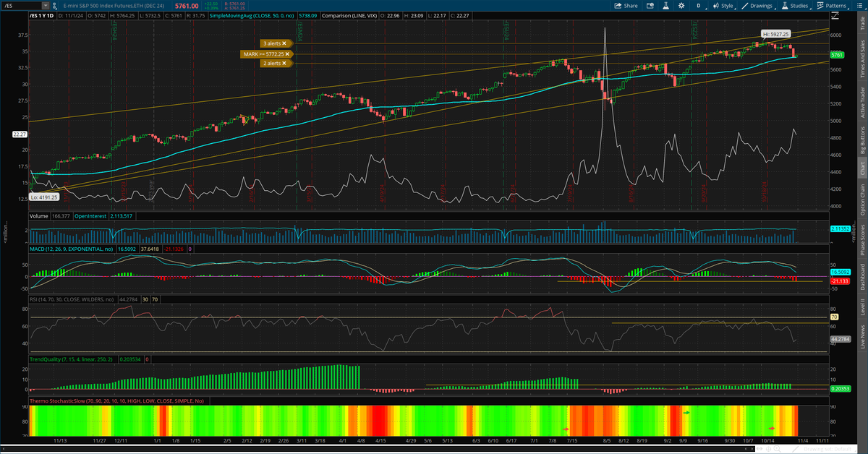
Task: Click the Thermo StochasticSlow study header
Action: 116,401
